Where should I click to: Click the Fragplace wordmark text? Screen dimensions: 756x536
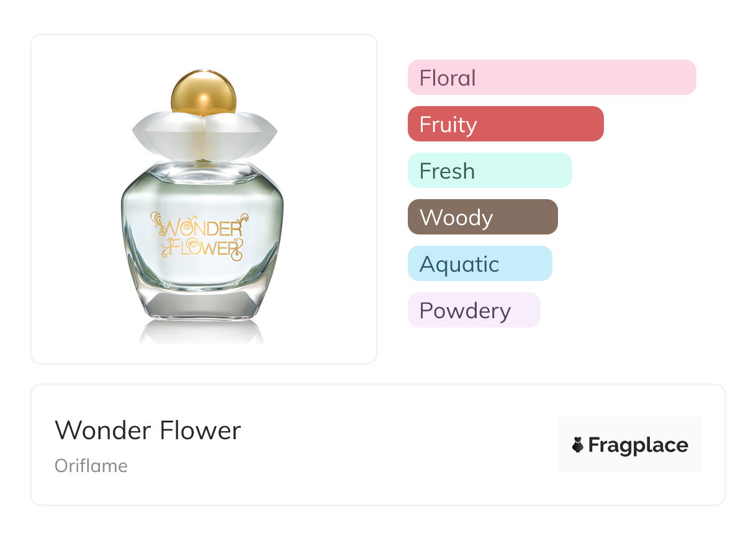point(638,445)
